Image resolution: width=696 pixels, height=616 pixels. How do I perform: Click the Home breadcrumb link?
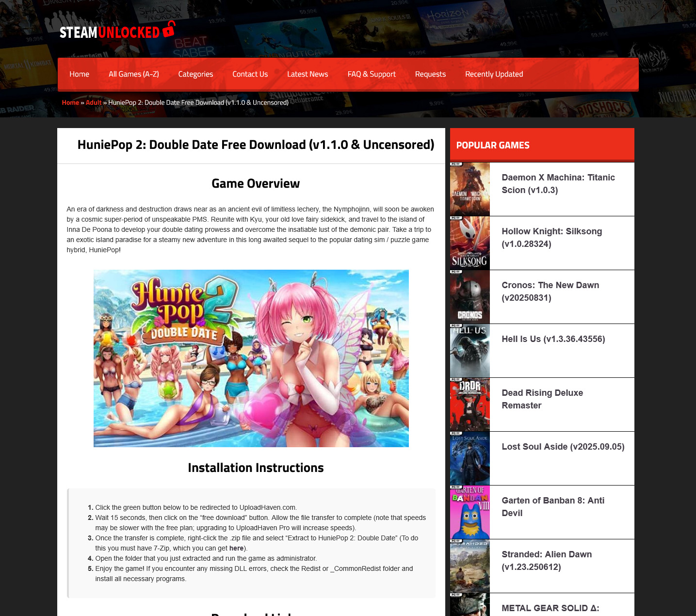(70, 102)
